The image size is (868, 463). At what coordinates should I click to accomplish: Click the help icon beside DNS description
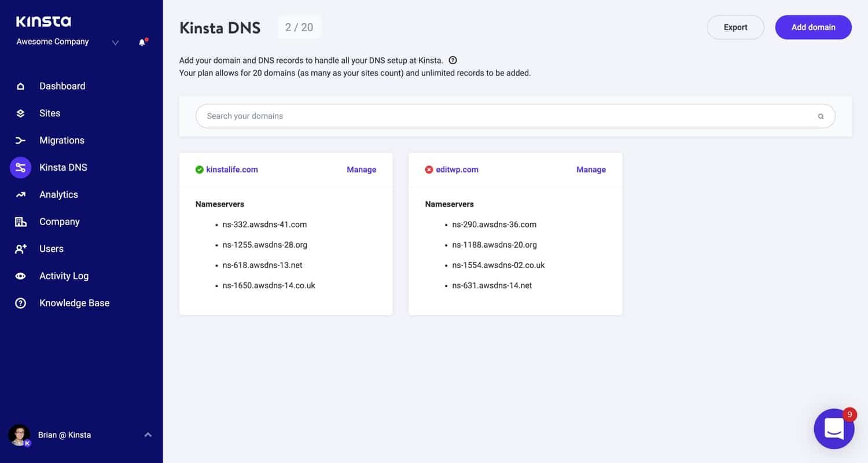click(453, 60)
